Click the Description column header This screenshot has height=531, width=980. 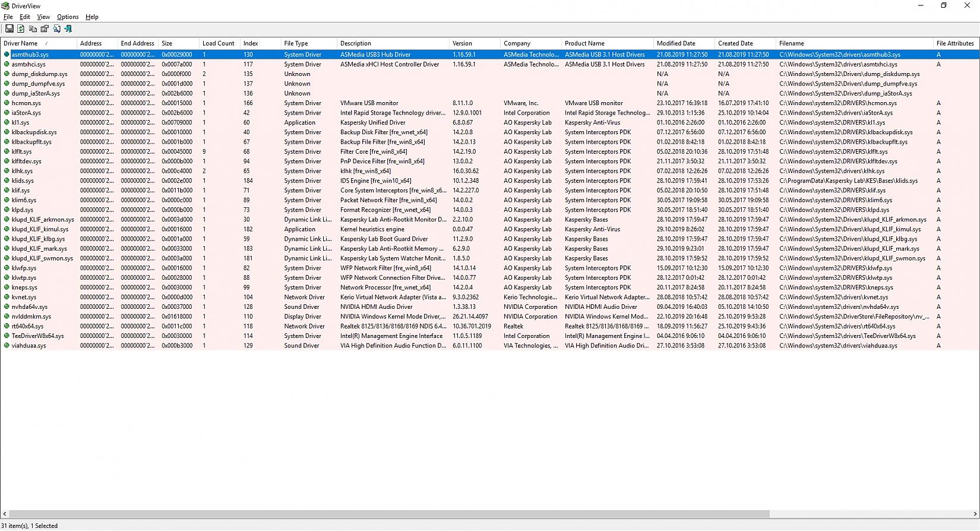click(393, 43)
